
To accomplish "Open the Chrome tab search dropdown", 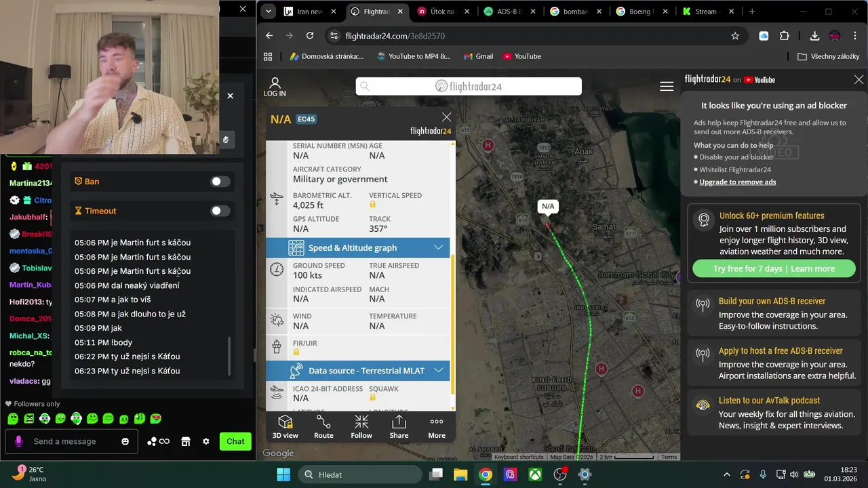I will (x=269, y=12).
